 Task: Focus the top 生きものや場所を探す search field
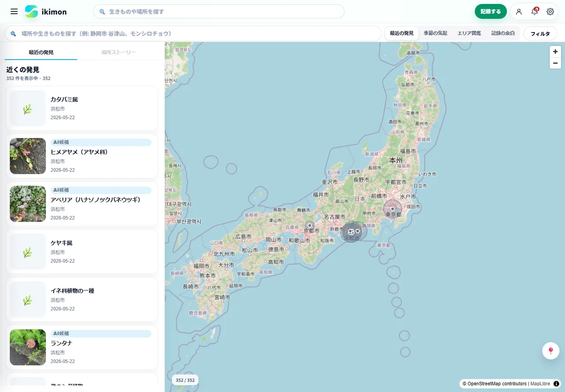[219, 11]
